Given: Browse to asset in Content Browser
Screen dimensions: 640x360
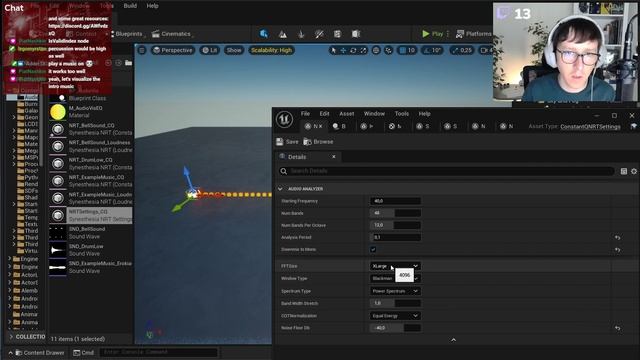Looking at the screenshot, I should [x=318, y=142].
